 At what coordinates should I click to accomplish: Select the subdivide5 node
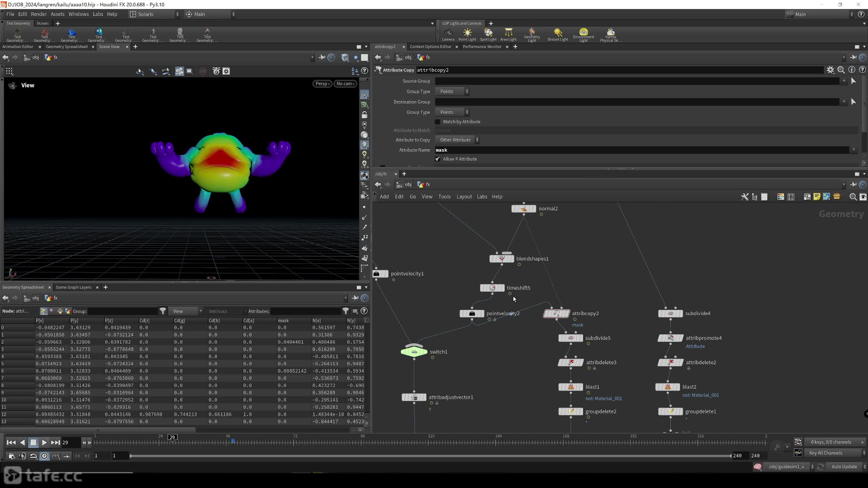571,338
